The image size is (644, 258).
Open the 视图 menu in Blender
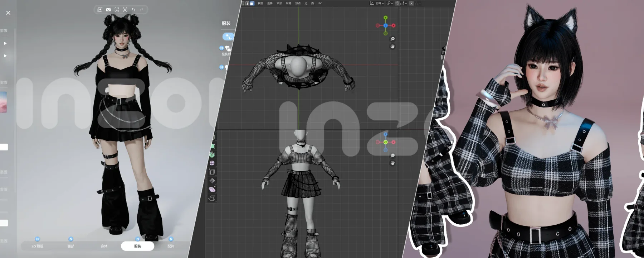click(x=260, y=3)
